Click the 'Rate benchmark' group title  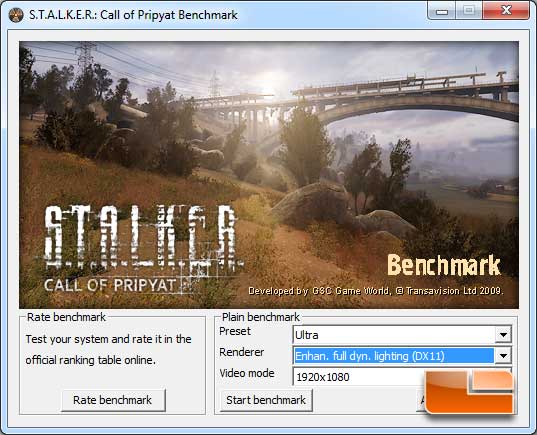point(66,317)
